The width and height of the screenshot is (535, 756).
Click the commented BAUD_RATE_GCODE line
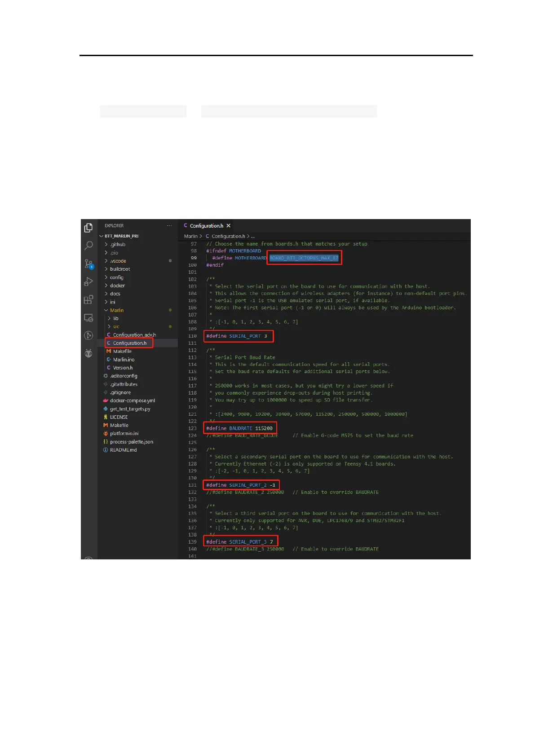tap(310, 435)
